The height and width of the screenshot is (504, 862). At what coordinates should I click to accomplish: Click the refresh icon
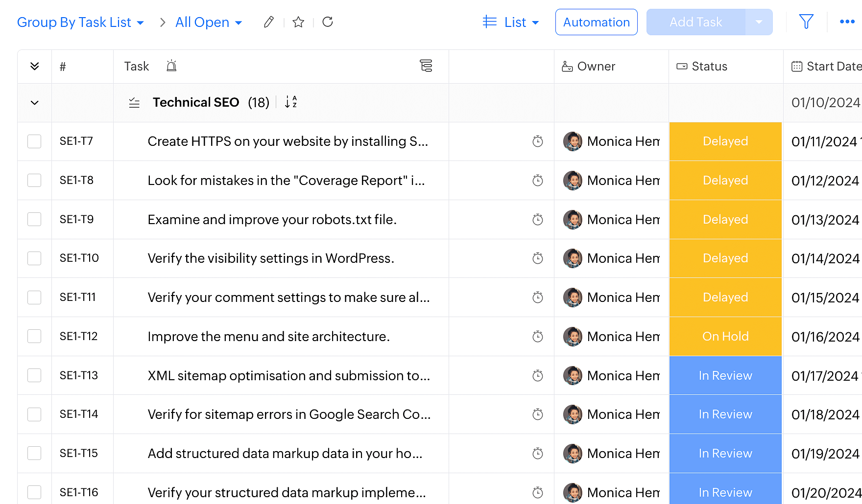pyautogui.click(x=328, y=22)
